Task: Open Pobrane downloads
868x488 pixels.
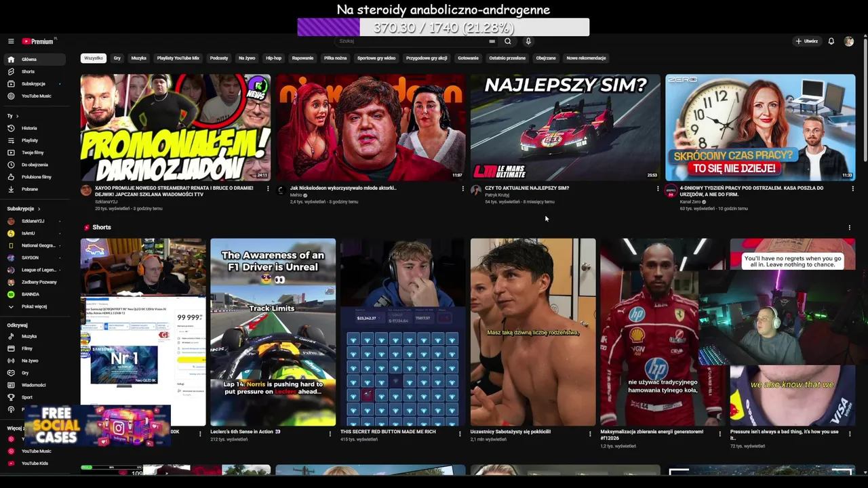Action: point(36,189)
